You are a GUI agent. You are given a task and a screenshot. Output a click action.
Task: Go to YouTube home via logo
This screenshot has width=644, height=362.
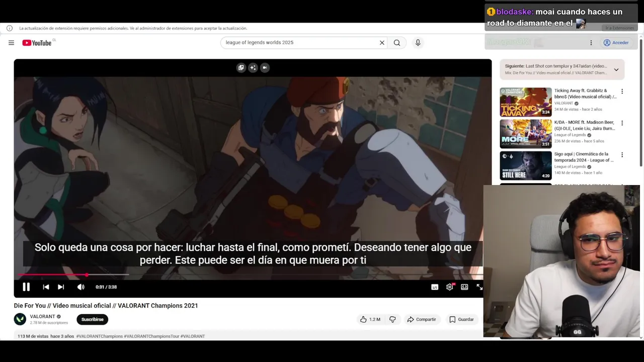point(37,43)
